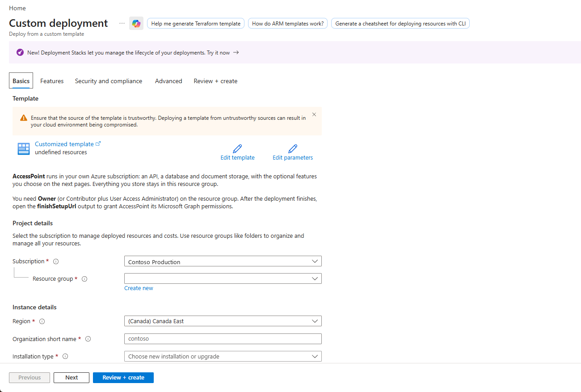Expand the Installation type dropdown
This screenshot has width=581, height=392.
pyautogui.click(x=223, y=356)
